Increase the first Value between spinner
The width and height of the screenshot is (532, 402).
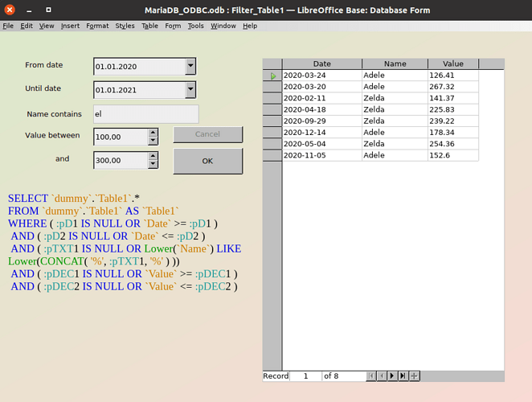point(153,133)
